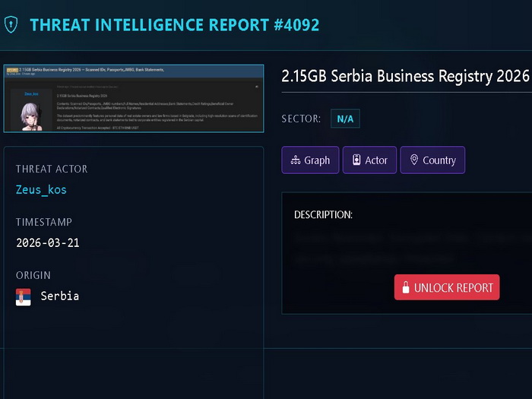This screenshot has width=532, height=399.
Task: Click the Graph network icon
Action: (296, 160)
